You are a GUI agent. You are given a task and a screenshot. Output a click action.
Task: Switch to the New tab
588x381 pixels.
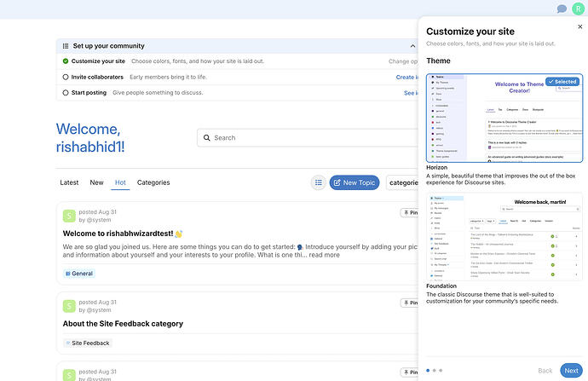(x=96, y=182)
